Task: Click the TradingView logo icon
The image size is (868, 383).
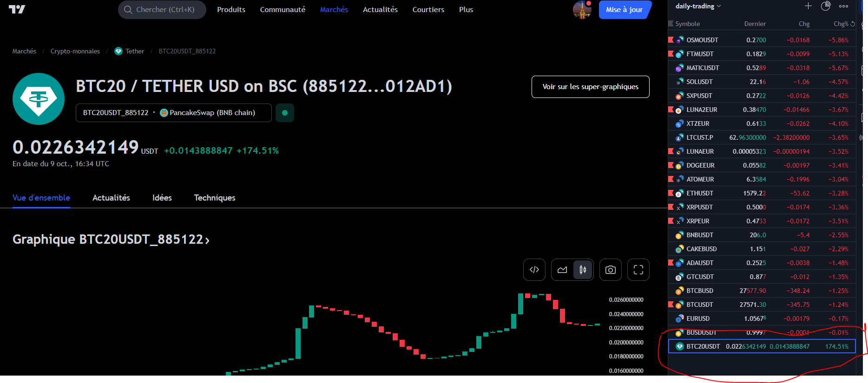Action: click(x=17, y=9)
